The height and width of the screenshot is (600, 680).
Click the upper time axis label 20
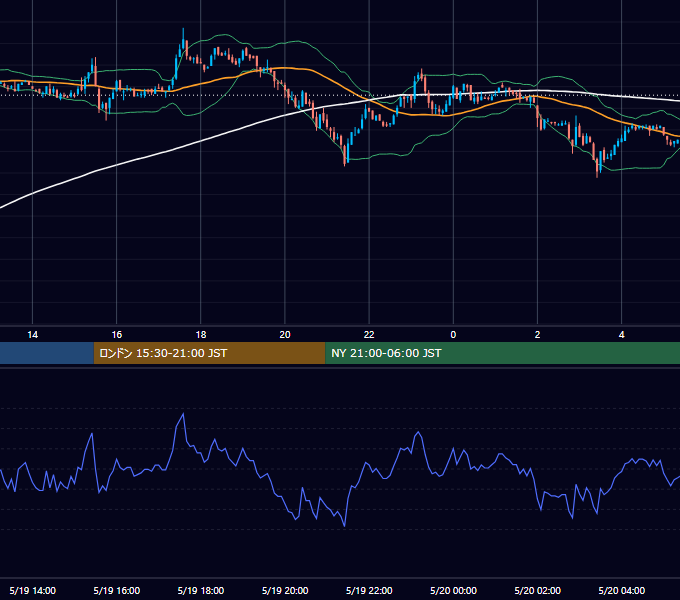pos(285,335)
